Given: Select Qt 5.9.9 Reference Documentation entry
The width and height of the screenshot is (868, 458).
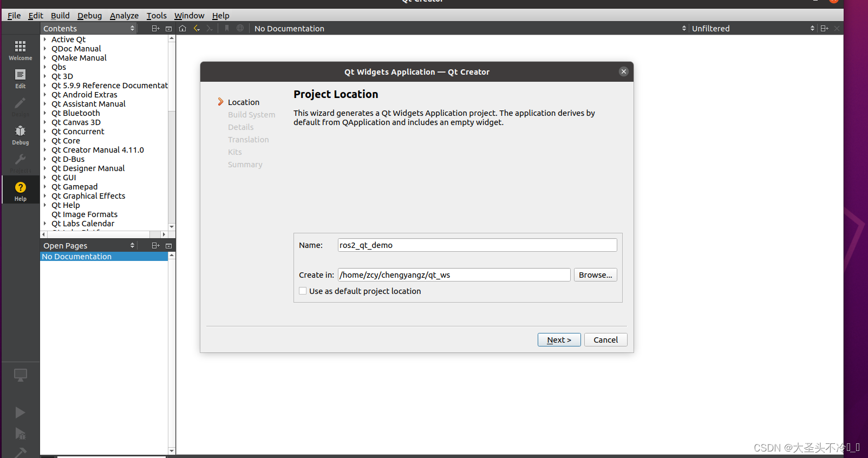Looking at the screenshot, I should tap(109, 85).
